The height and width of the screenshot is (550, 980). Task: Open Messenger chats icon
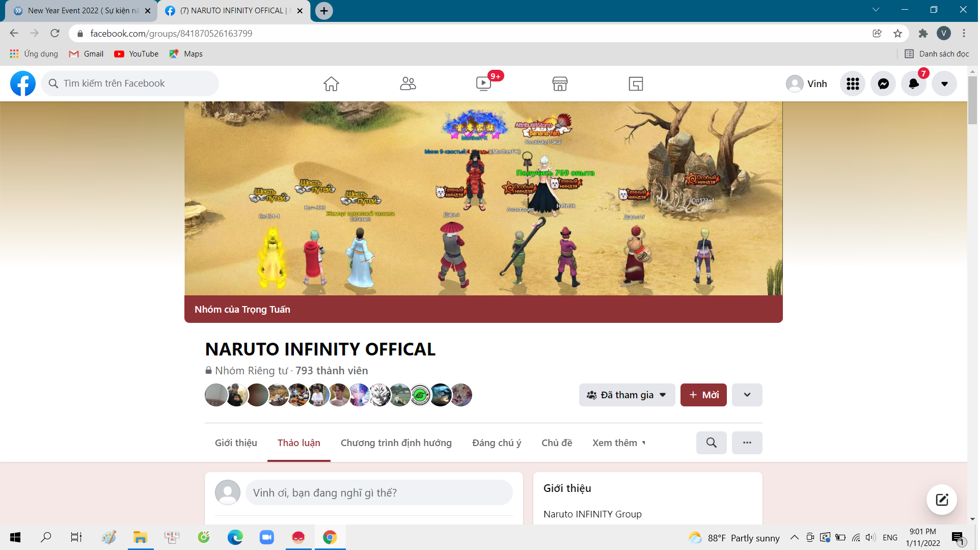(x=883, y=84)
